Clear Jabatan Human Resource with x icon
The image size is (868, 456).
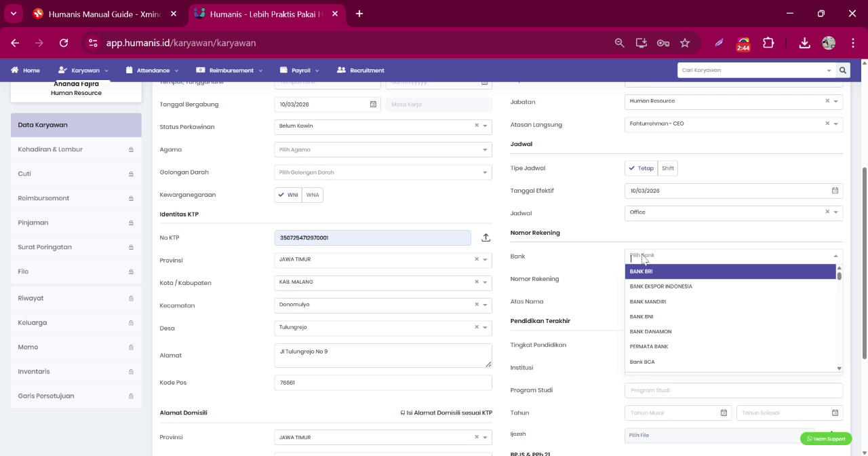[827, 101]
